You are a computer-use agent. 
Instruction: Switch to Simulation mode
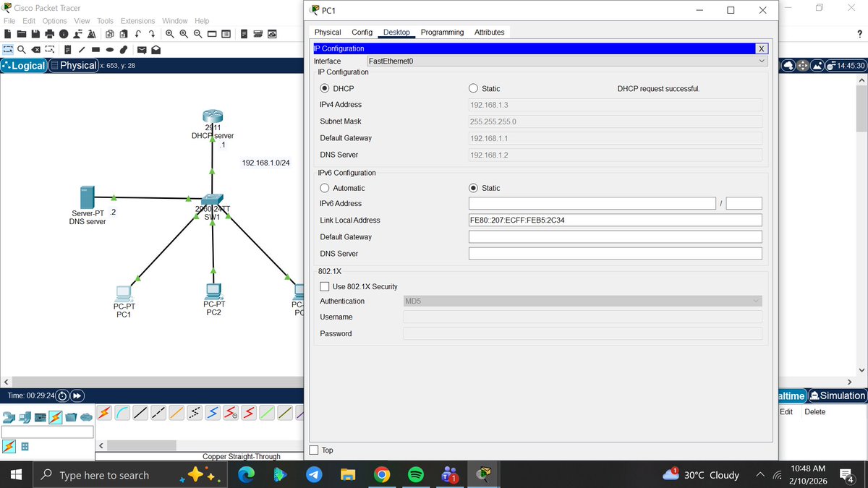click(x=838, y=395)
